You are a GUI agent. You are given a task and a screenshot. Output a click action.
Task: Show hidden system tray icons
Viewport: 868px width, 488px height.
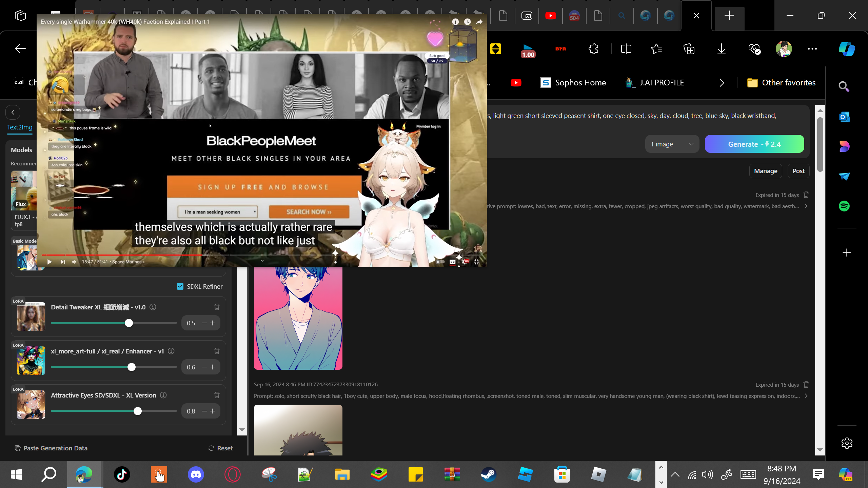pos(675,474)
